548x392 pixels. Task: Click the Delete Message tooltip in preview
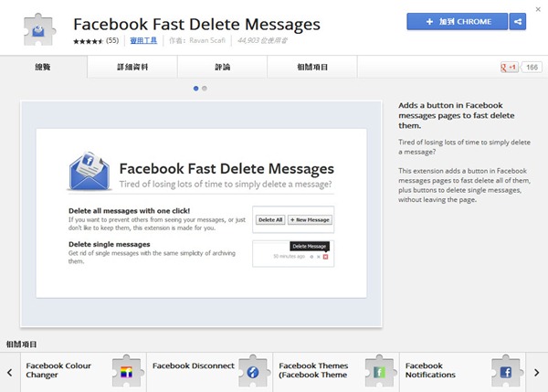click(x=310, y=246)
